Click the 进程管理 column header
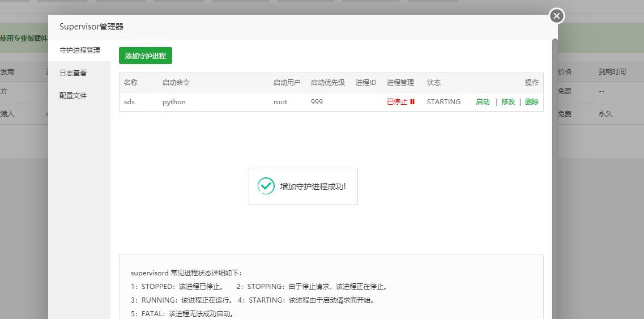Image resolution: width=644 pixels, height=319 pixels. coord(400,83)
